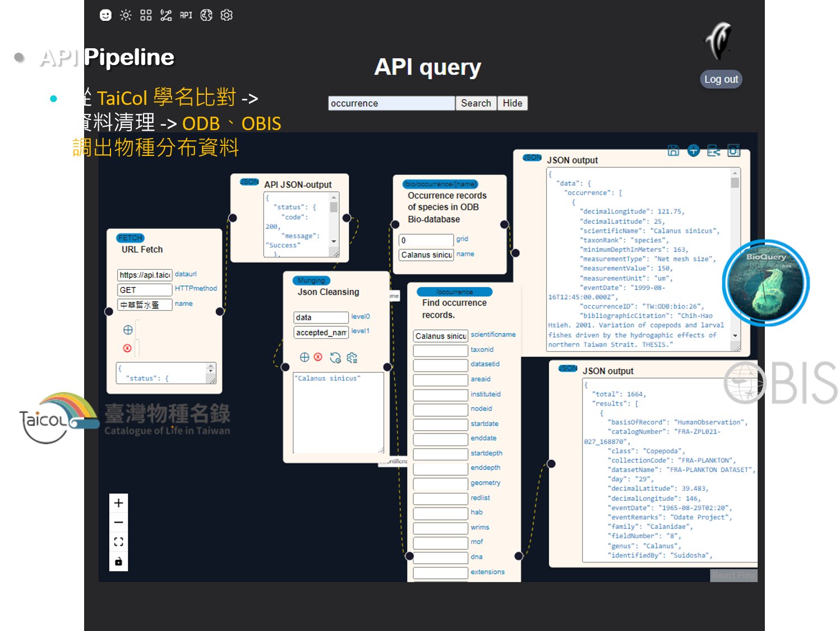The image size is (840, 631).
Task: Click the Munging badge on Json Cleansing
Action: (311, 280)
